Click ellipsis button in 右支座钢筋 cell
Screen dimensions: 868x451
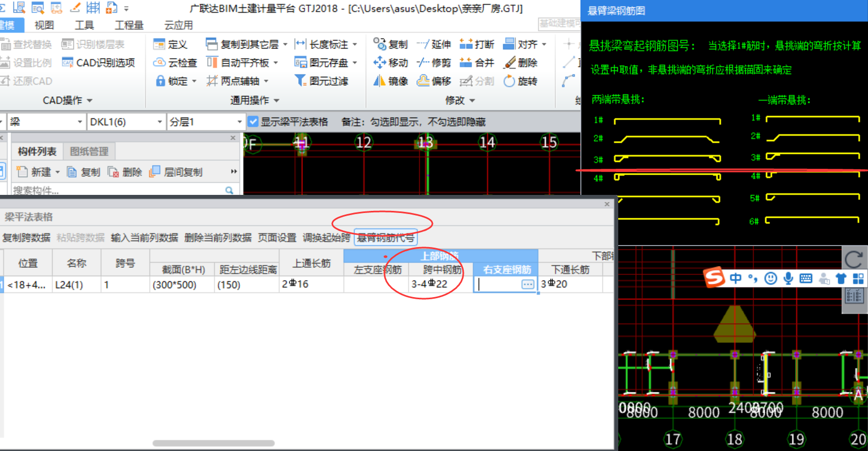528,284
